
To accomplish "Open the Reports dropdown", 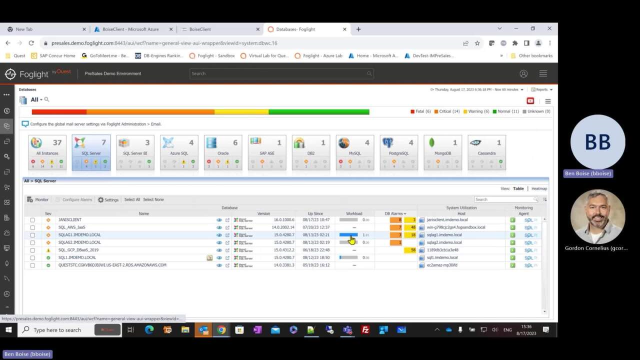I will (x=542, y=89).
